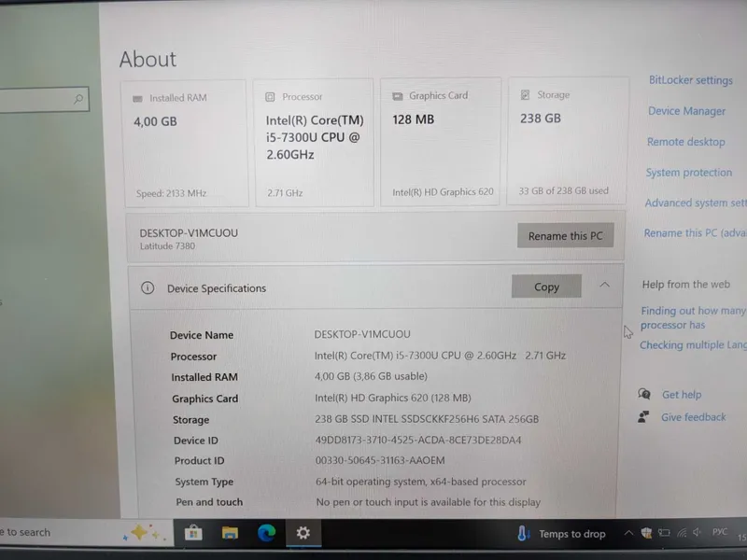
Task: Click the Give feedback link
Action: coord(694,417)
